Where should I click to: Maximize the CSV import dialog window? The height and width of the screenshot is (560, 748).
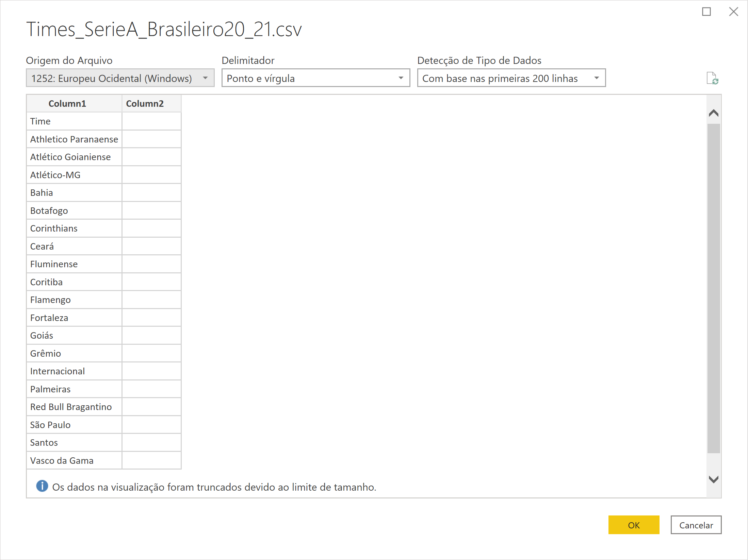[706, 12]
